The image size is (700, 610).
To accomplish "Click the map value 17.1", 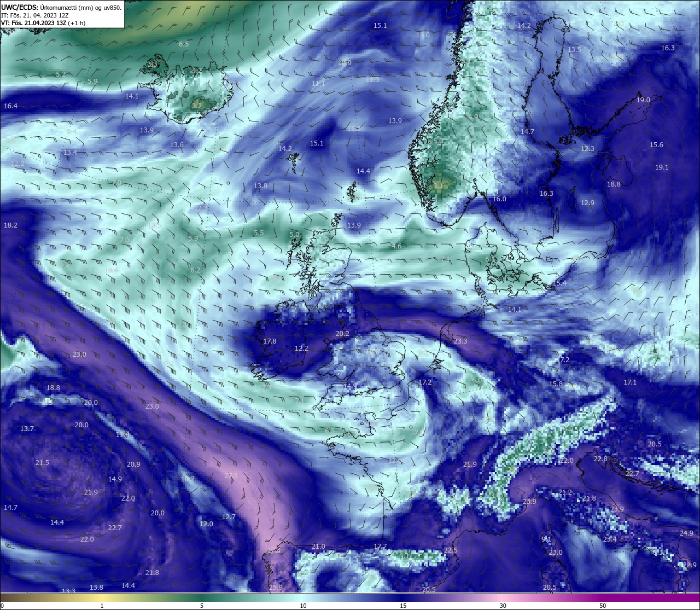I will tap(630, 382).
